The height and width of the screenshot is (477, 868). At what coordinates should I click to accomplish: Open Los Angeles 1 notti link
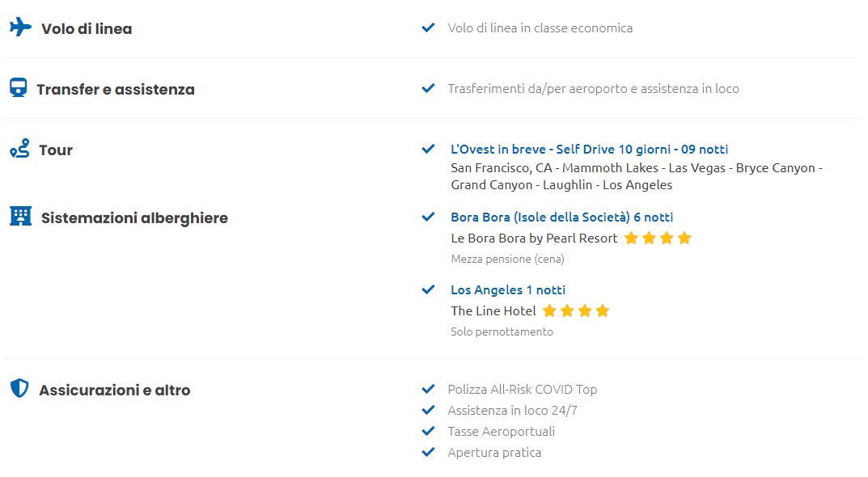[508, 290]
